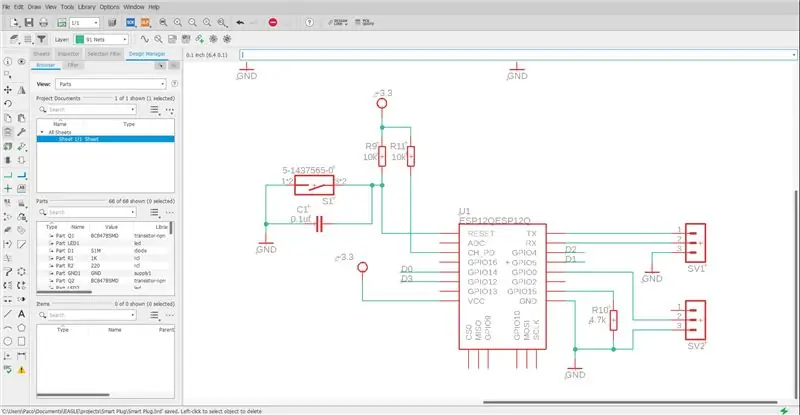Toggle the arrow selection mode button in Design Manager
This screenshot has height=415, width=800.
point(160,65)
